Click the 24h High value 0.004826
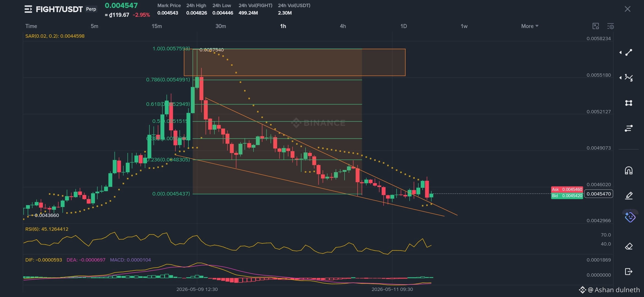 click(x=197, y=13)
